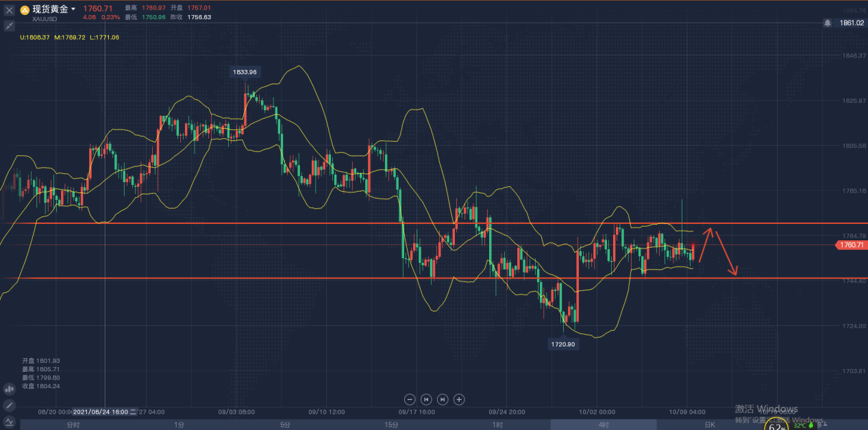Click the gold coin symbol icon

click(25, 10)
